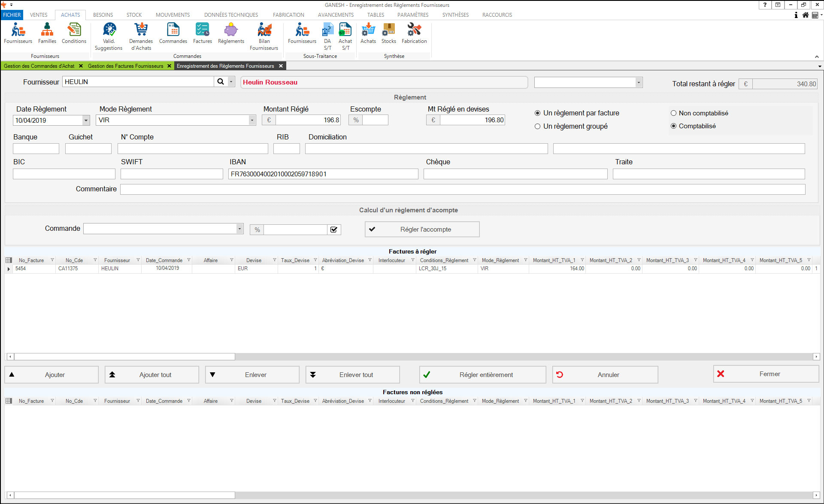Click the supplier search magnifier icon
The image size is (824, 504).
[x=221, y=81]
